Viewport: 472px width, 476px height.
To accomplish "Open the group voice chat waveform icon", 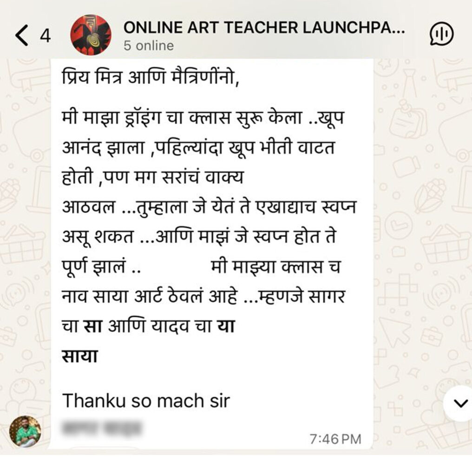I will [441, 33].
